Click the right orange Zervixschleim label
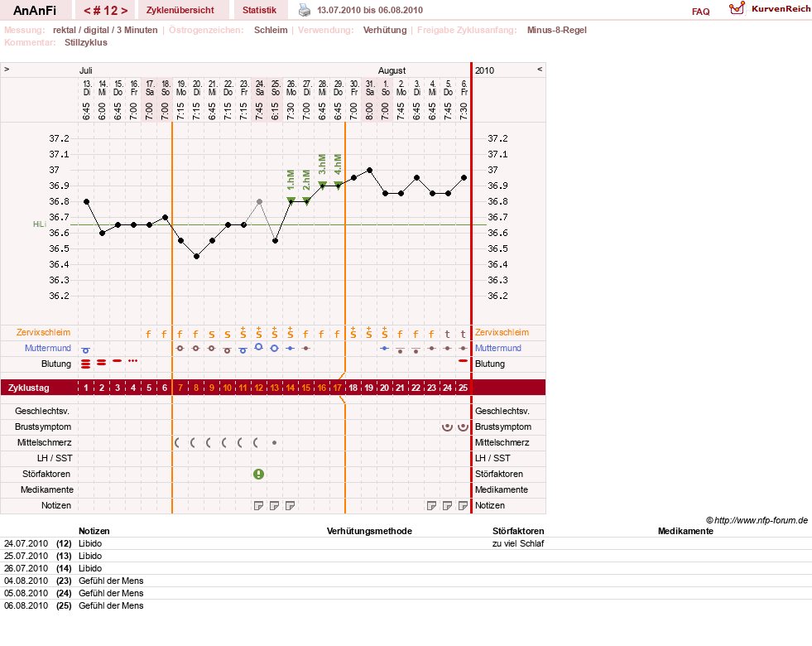The height and width of the screenshot is (646, 812). (x=502, y=333)
